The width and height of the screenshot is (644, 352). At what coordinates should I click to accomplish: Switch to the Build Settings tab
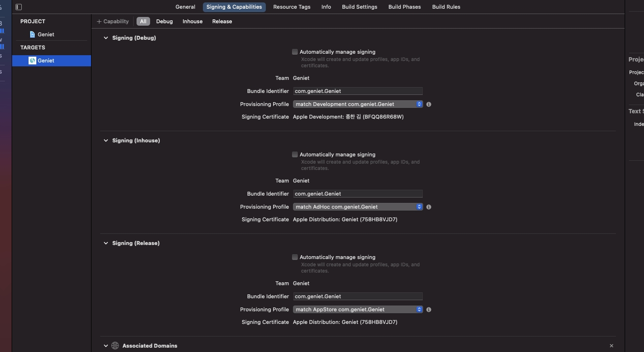[x=359, y=7]
